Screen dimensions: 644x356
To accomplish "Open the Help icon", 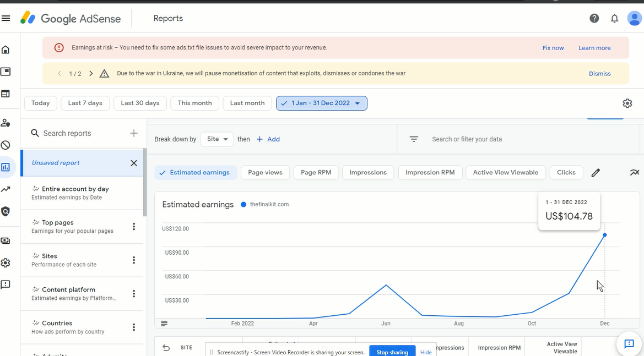I will [594, 19].
